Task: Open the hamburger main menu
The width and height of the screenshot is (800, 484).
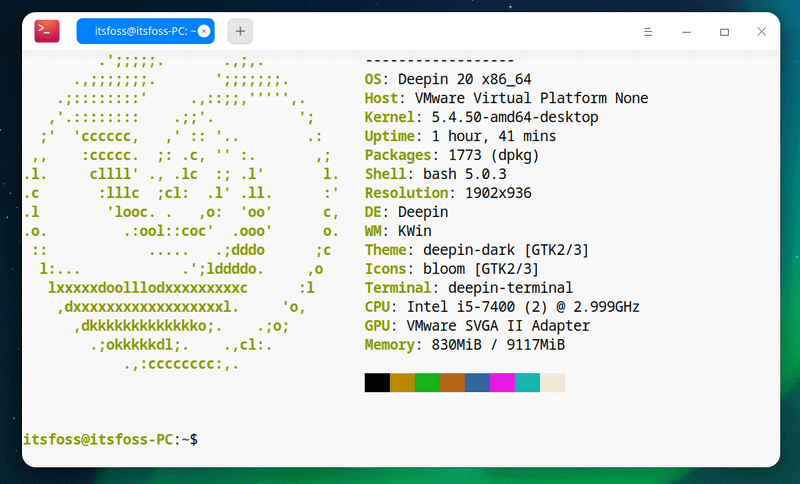Action: (x=648, y=32)
